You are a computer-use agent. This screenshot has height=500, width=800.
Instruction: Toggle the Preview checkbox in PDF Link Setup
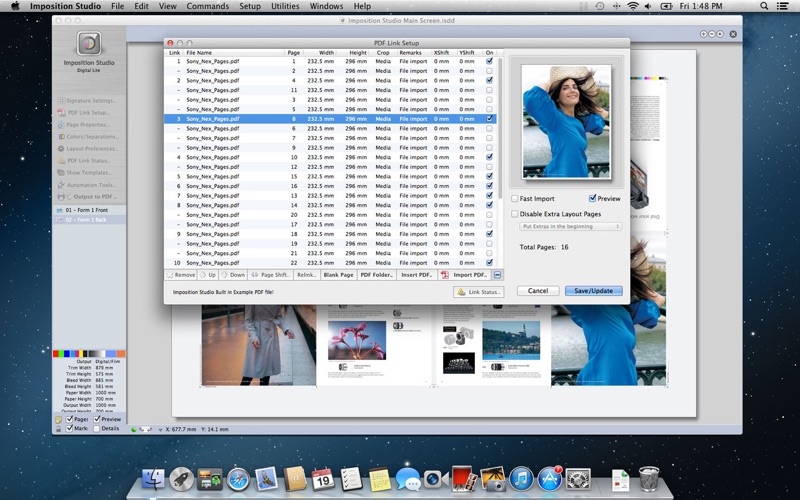tap(593, 199)
